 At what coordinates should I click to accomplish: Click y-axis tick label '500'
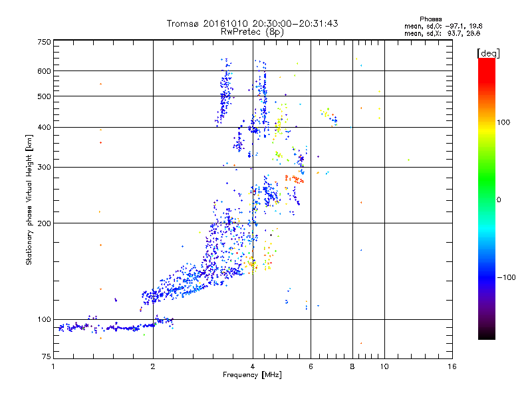[x=44, y=96]
